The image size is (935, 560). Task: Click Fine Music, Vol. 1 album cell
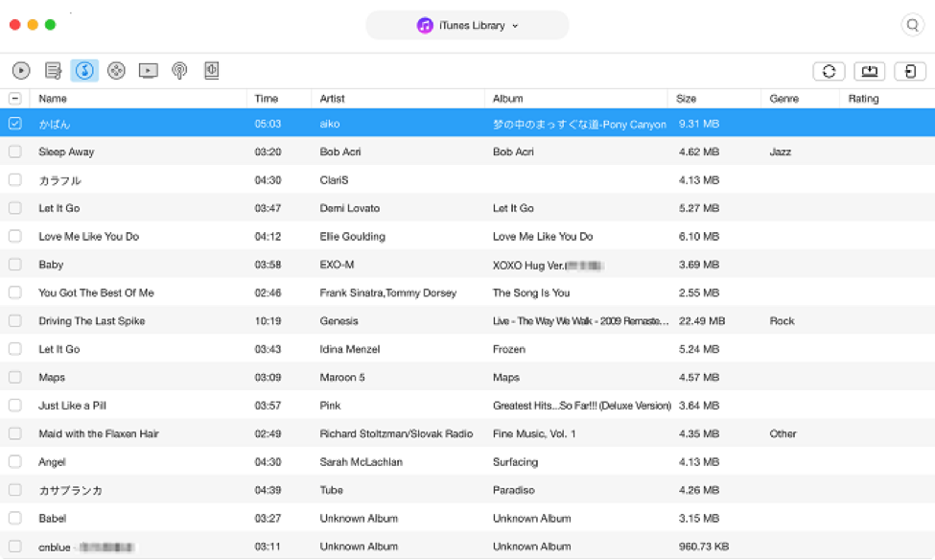coord(534,433)
